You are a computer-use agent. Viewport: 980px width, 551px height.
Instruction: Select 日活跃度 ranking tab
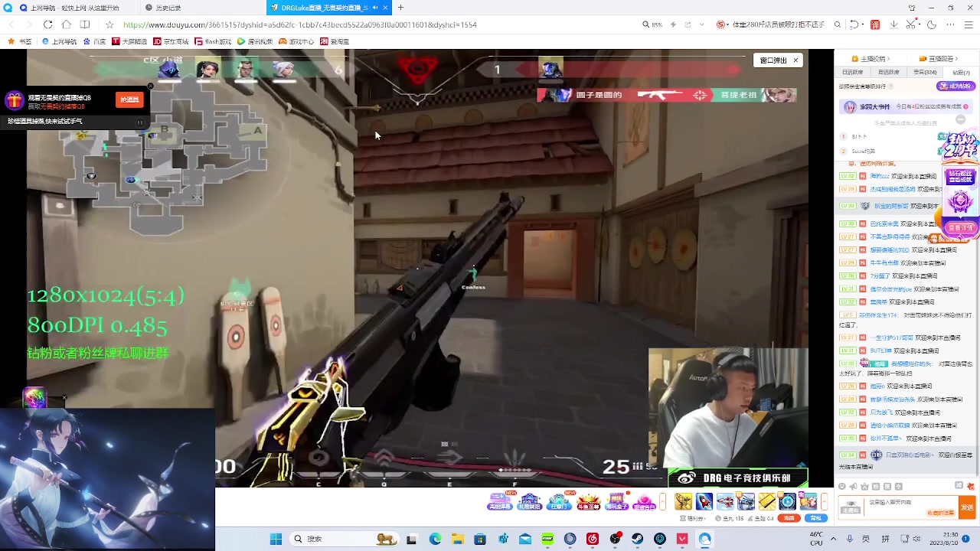point(853,72)
